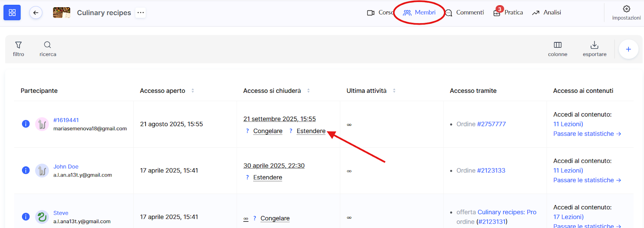Screen dimensions: 644x228
Task: Go back using the arrow button
Action: 36,13
